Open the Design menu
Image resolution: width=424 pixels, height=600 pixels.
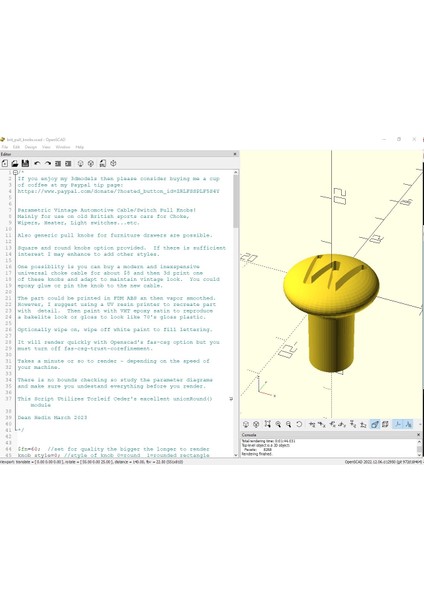31,147
